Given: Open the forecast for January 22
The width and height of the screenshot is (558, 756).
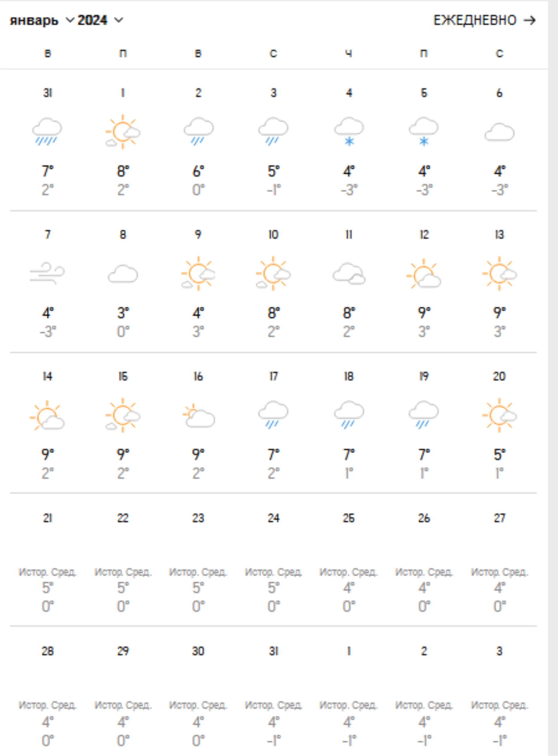Looking at the screenshot, I should (123, 561).
